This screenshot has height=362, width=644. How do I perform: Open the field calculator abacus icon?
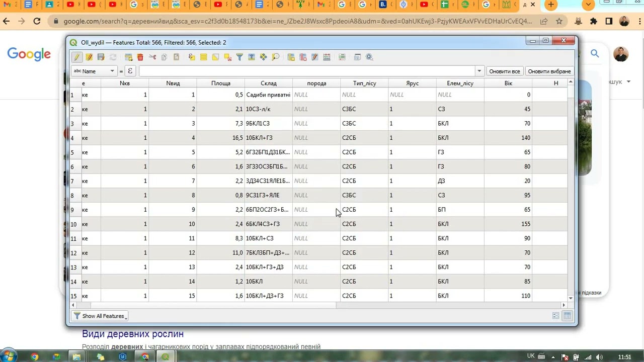(327, 57)
